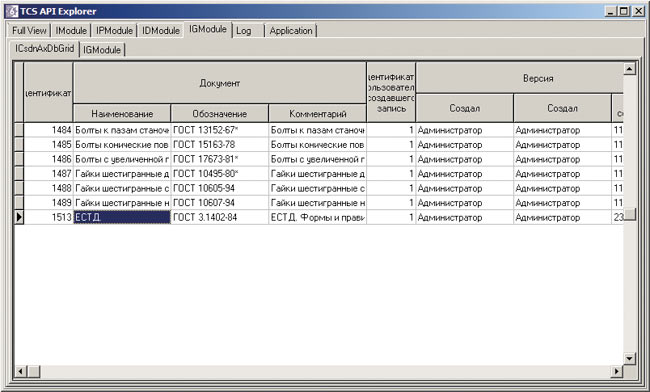This screenshot has height=392, width=650.
Task: Click cell ГОСТ 10495-80*
Action: [220, 174]
